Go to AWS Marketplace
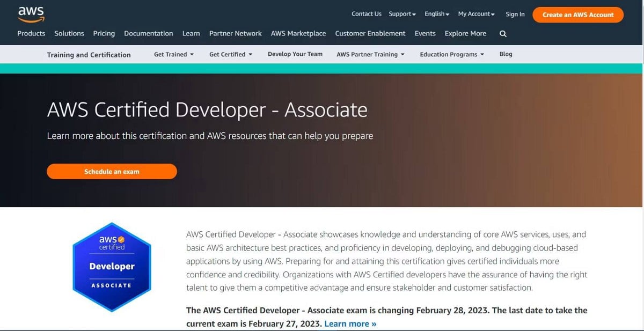Image resolution: width=644 pixels, height=331 pixels. point(298,33)
